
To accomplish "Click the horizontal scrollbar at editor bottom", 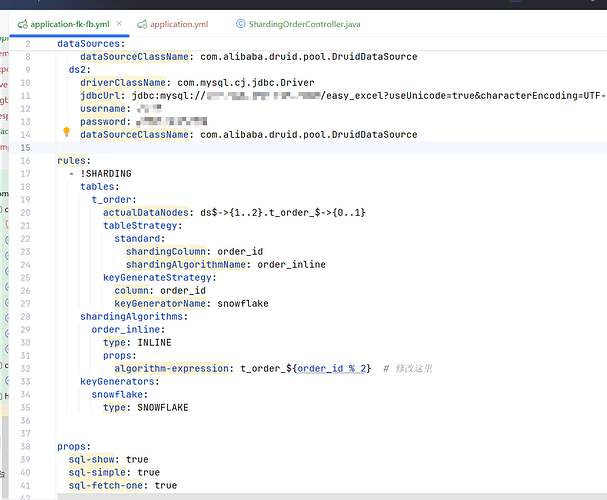I will click(x=332, y=497).
